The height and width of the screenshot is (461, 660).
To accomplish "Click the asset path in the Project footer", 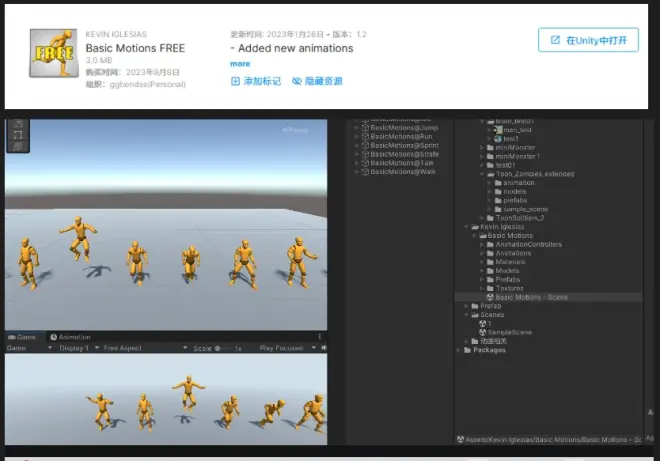I will 549,440.
